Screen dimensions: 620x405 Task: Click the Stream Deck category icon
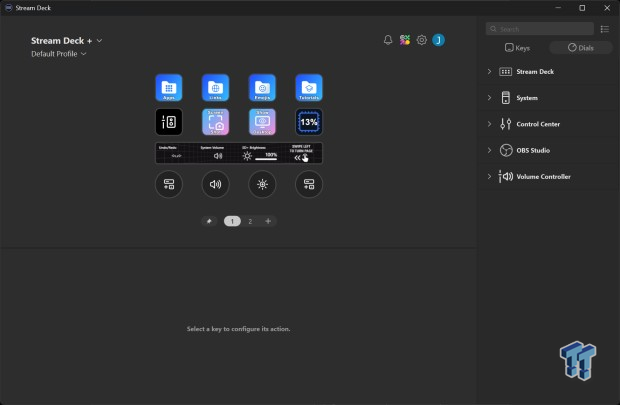click(x=506, y=72)
